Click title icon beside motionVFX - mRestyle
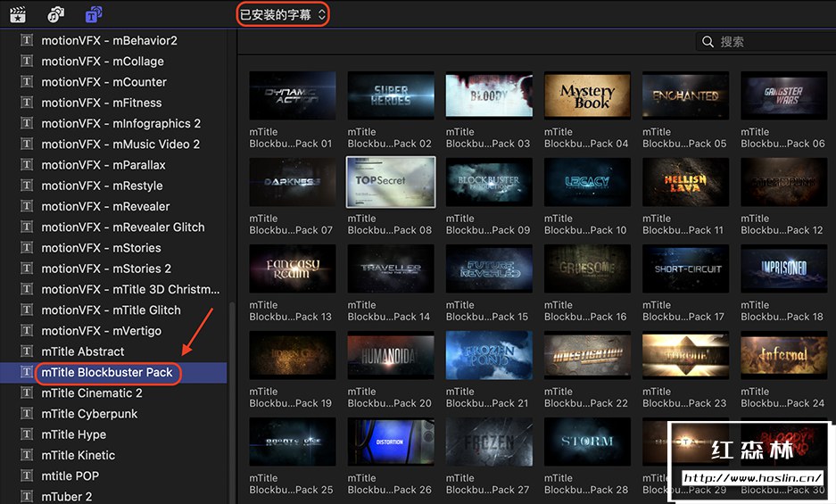Image resolution: width=836 pixels, height=504 pixels. 27,186
